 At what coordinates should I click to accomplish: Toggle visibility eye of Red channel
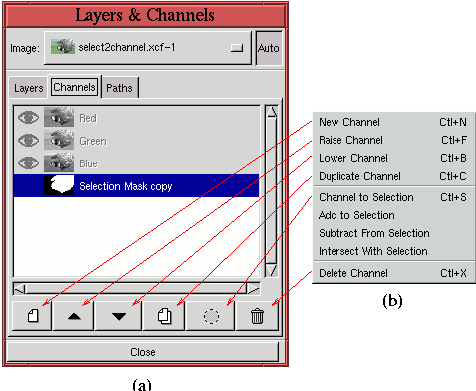tap(28, 118)
